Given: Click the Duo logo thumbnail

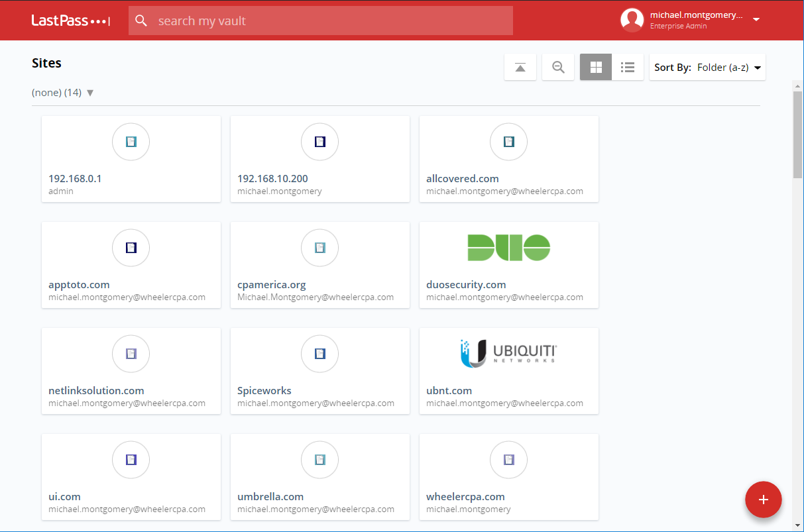Looking at the screenshot, I should (x=509, y=247).
